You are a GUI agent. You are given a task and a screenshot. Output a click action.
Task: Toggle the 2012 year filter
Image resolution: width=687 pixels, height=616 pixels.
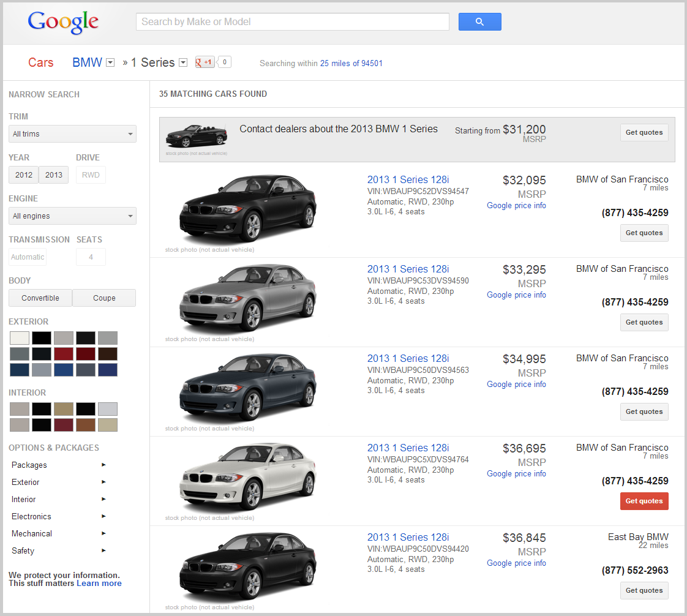click(24, 175)
